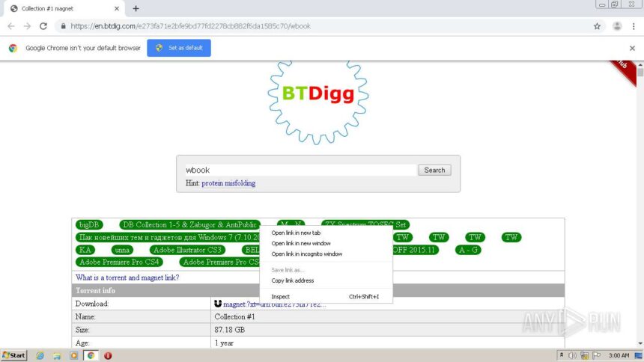The height and width of the screenshot is (362, 644).
Task: Click the browser back arrow
Action: (x=10, y=25)
